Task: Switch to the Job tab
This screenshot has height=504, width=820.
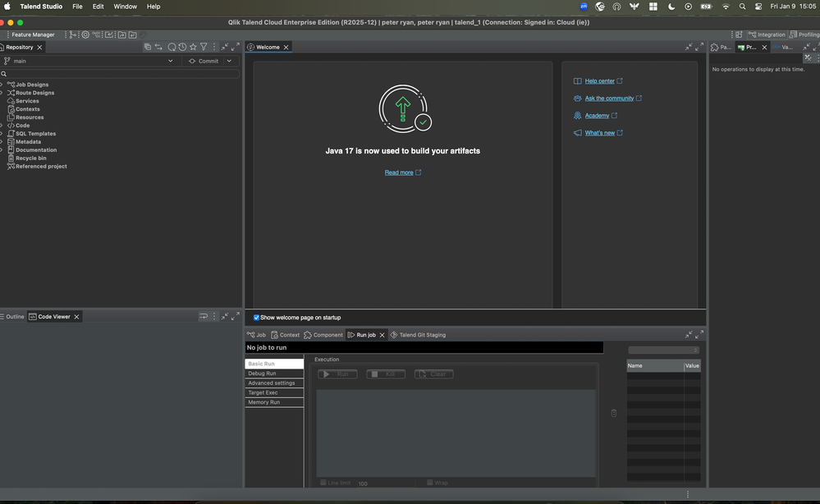Action: [256, 335]
